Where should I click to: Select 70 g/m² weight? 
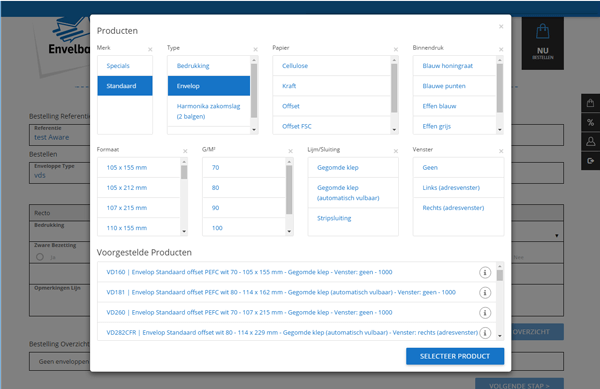coord(244,168)
